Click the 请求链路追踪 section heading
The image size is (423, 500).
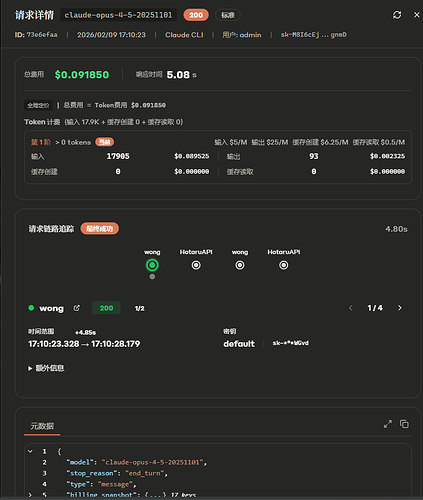pyautogui.click(x=51, y=229)
